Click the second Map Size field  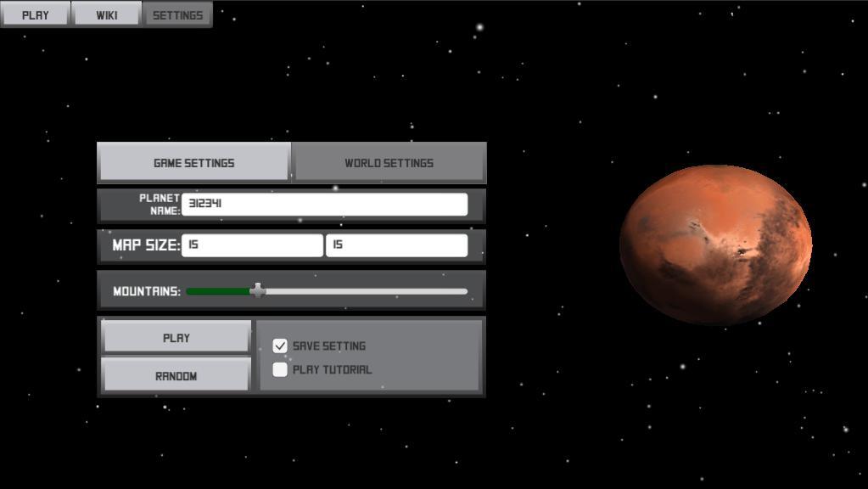pyautogui.click(x=397, y=244)
